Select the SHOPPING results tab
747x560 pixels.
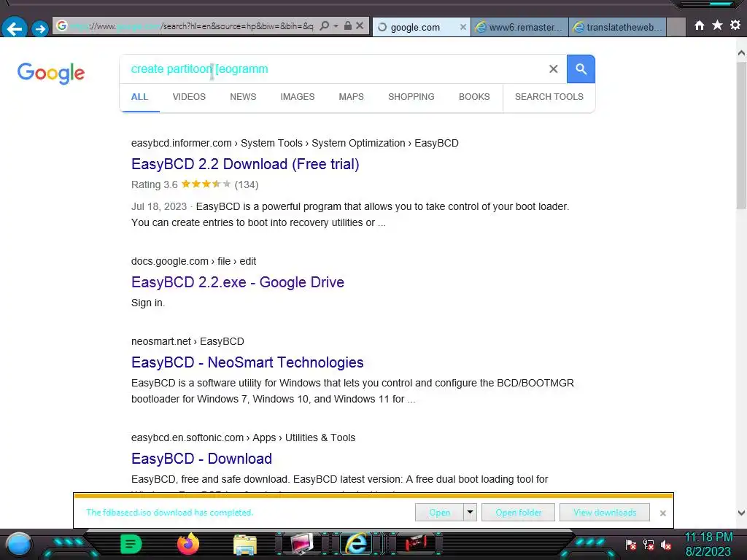(x=411, y=97)
